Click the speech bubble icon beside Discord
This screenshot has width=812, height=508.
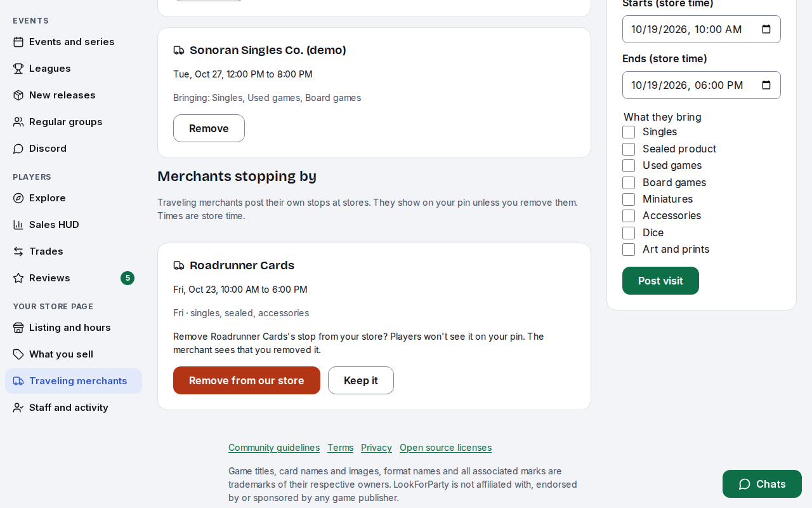[x=18, y=149]
